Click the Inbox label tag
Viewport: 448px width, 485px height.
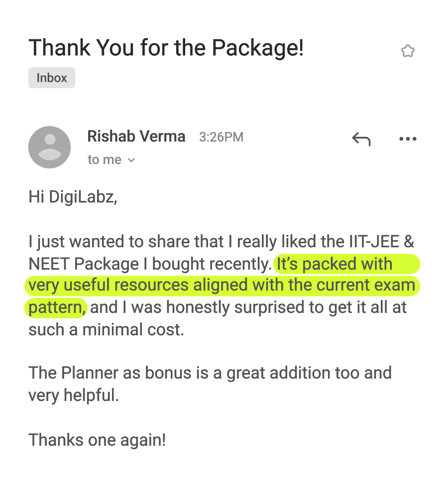pos(52,78)
